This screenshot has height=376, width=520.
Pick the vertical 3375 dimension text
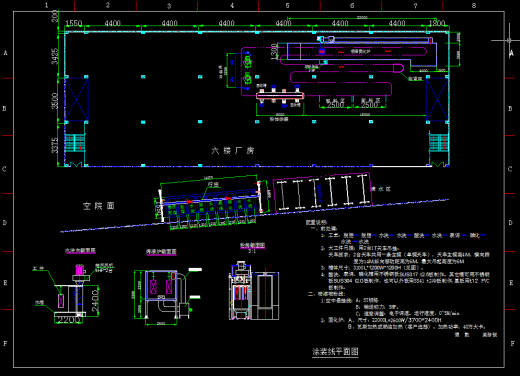tap(55, 145)
